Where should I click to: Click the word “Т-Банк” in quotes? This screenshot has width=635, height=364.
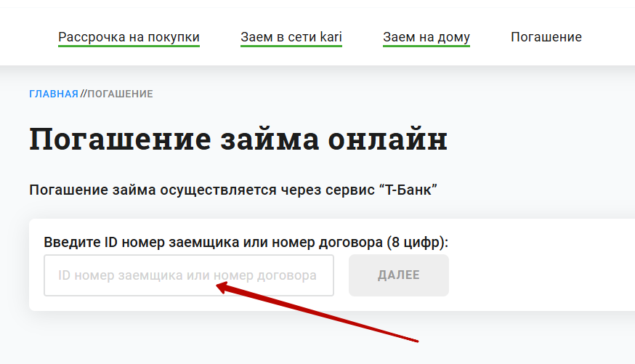click(408, 190)
